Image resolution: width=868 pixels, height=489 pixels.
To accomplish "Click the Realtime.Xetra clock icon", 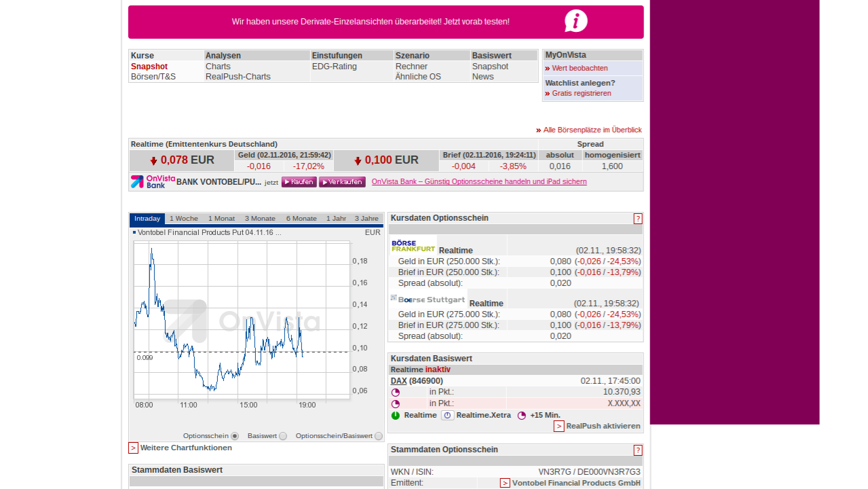I will coord(447,416).
